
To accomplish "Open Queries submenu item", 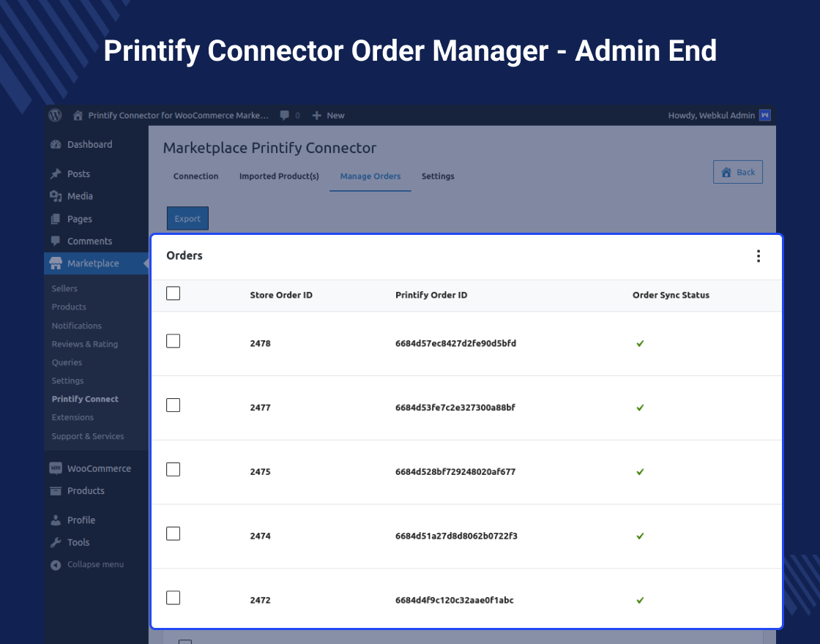I will [67, 362].
